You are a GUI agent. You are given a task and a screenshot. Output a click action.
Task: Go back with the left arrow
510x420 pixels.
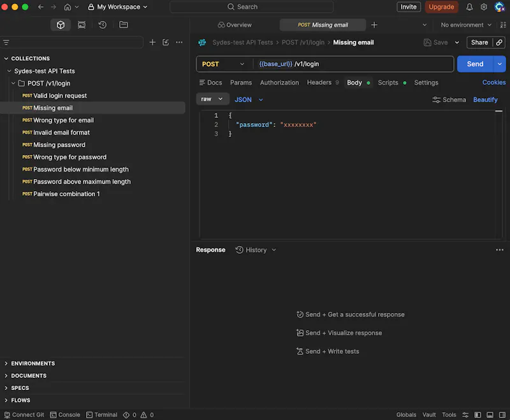pos(41,7)
